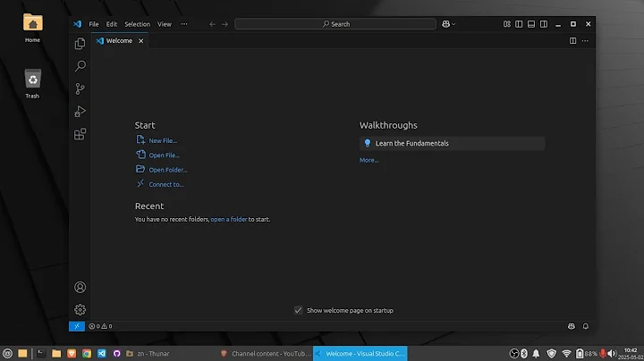Launch the terminal from the taskbar
Viewport: 644px width, 361px height.
40,353
